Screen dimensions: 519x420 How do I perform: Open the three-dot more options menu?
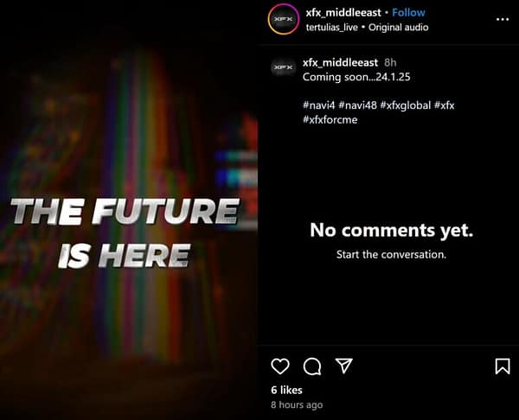point(503,20)
